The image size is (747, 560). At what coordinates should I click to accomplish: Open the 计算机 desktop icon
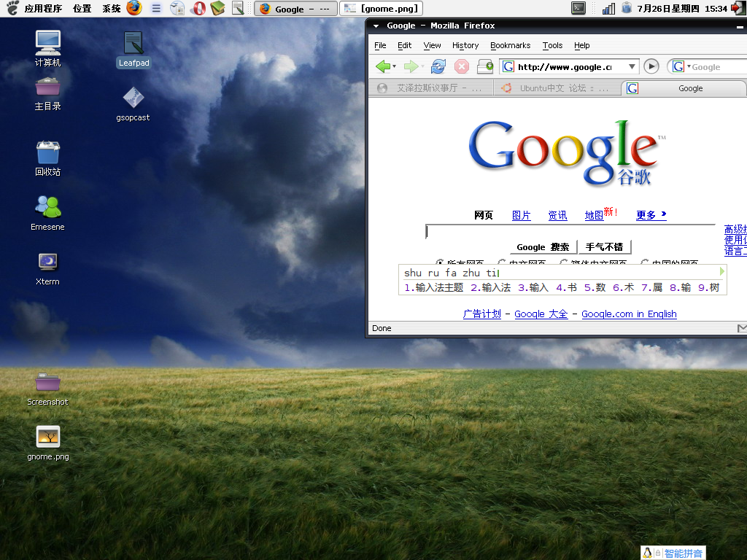pos(47,49)
